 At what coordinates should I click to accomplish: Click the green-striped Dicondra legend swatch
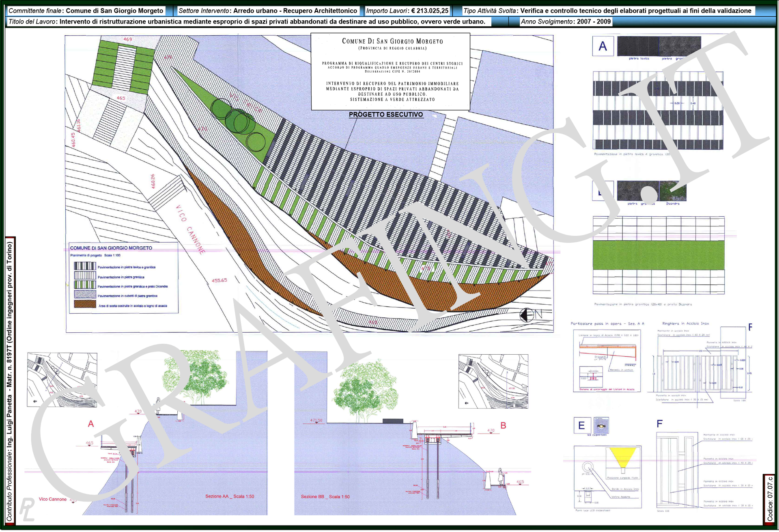[x=85, y=286]
